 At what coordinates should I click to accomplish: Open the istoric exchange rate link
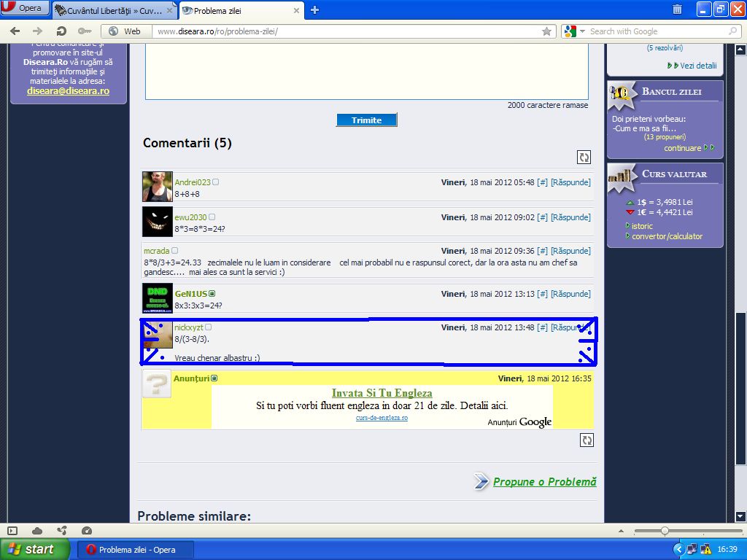pos(642,226)
